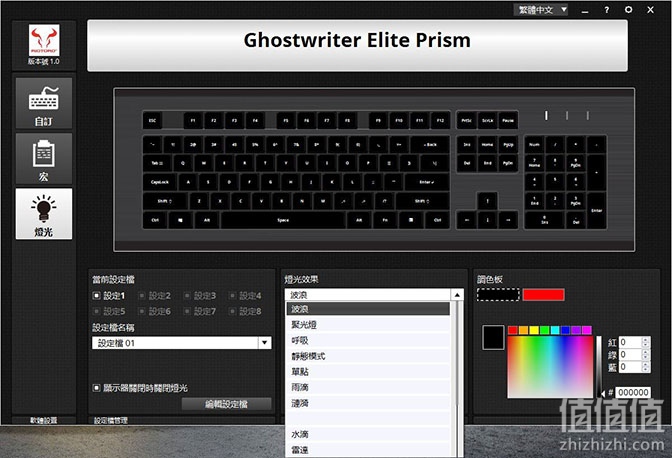
Task: Select the left arrow key
Action: (x=467, y=220)
